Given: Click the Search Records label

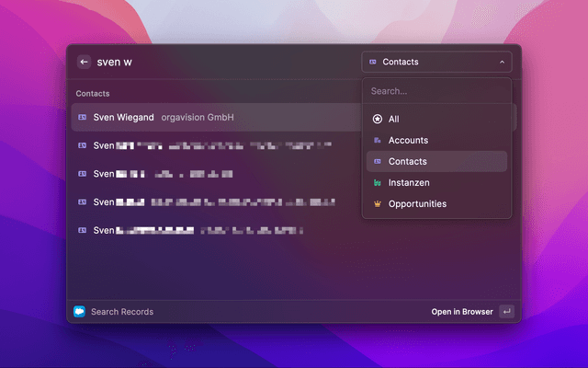Looking at the screenshot, I should 122,312.
